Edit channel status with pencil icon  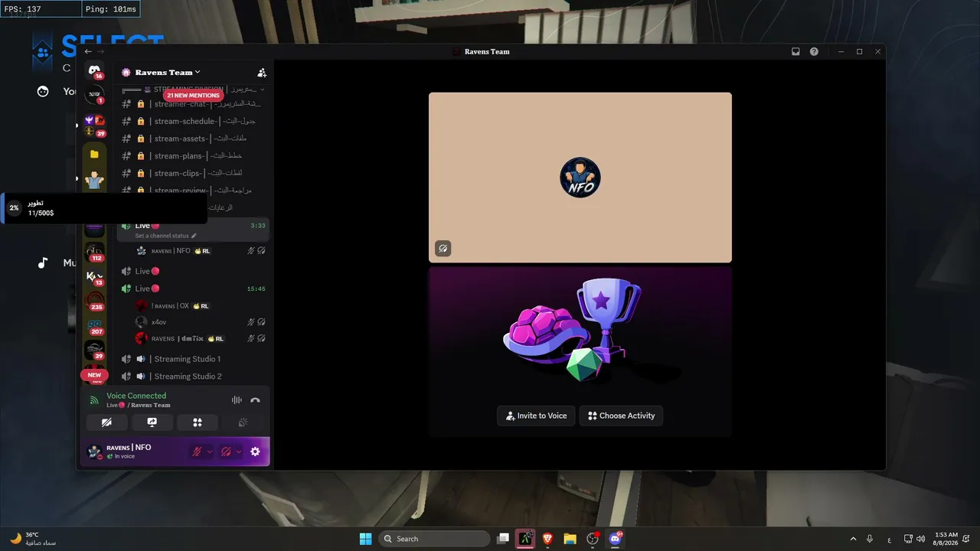(194, 236)
